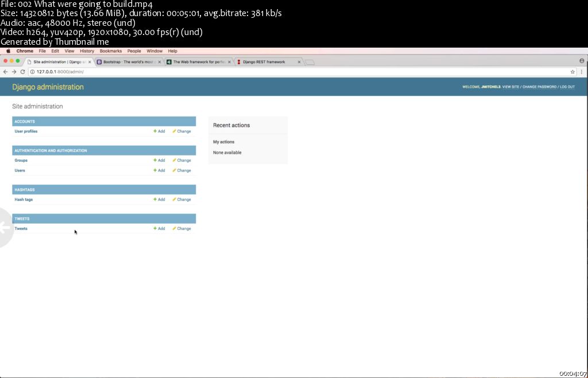The height and width of the screenshot is (378, 588).
Task: Open the Hash tags model
Action: 24,200
